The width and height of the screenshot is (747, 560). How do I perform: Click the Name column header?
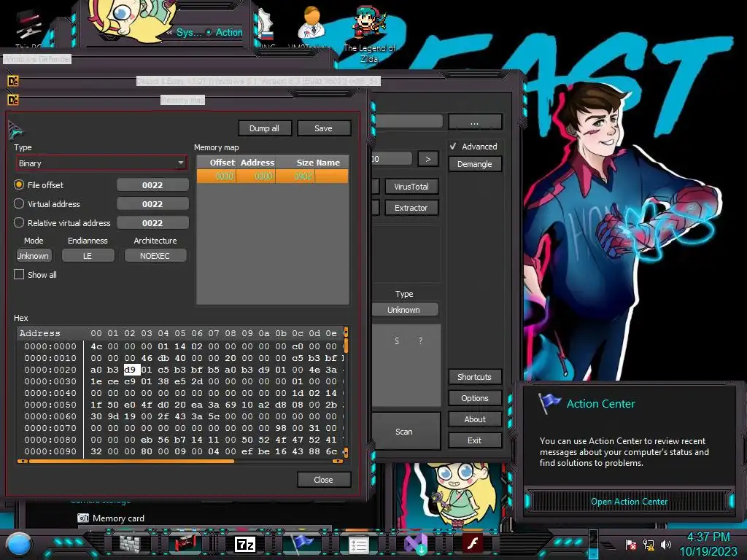tap(331, 163)
